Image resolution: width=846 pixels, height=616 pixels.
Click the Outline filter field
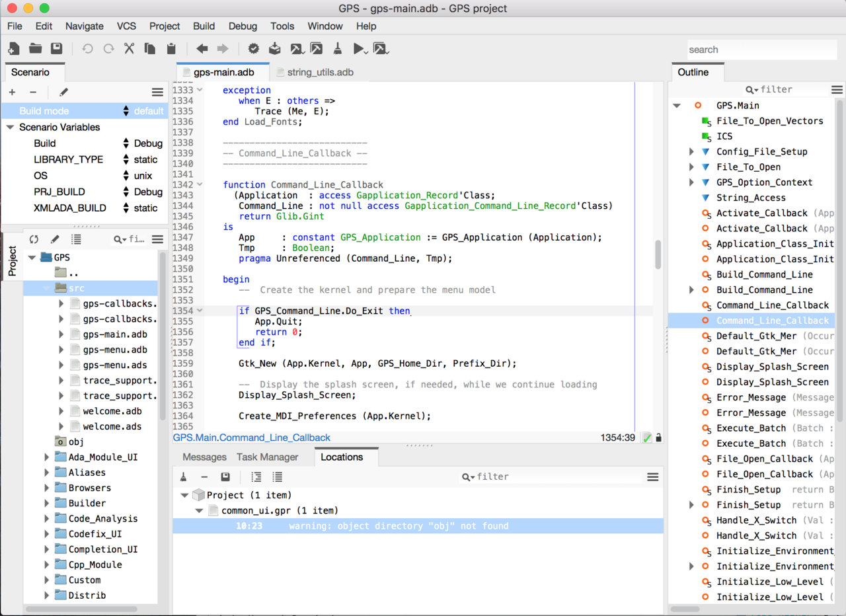(x=785, y=89)
